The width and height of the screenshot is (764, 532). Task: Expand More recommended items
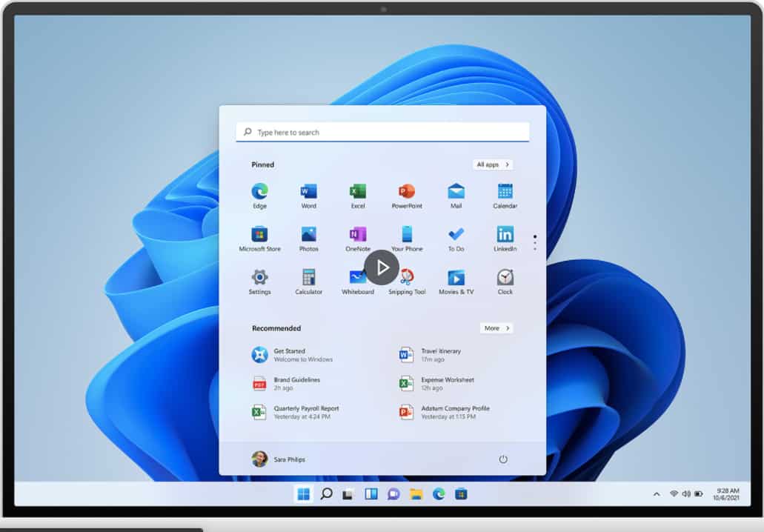coord(496,328)
